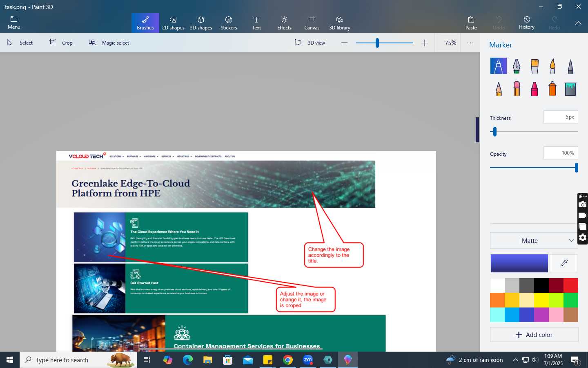The width and height of the screenshot is (588, 368).
Task: Activate the Crop tool
Action: click(x=61, y=43)
